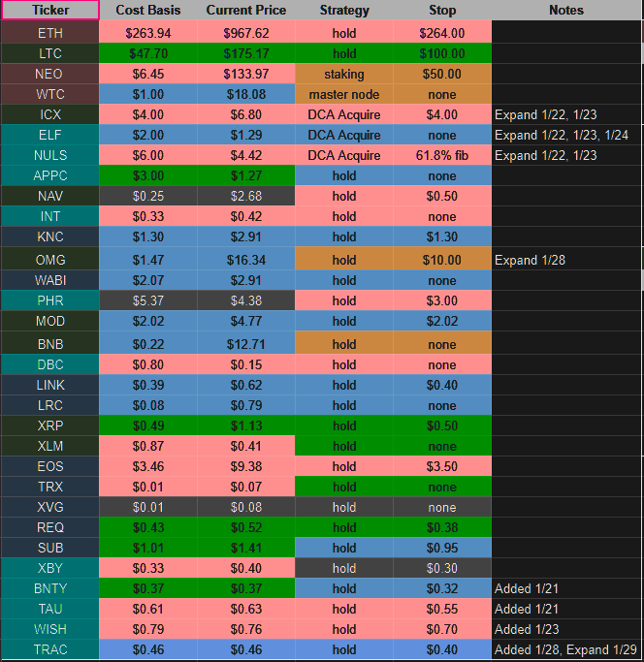Select the LINK ticker cell
The height and width of the screenshot is (662, 644).
click(x=50, y=385)
